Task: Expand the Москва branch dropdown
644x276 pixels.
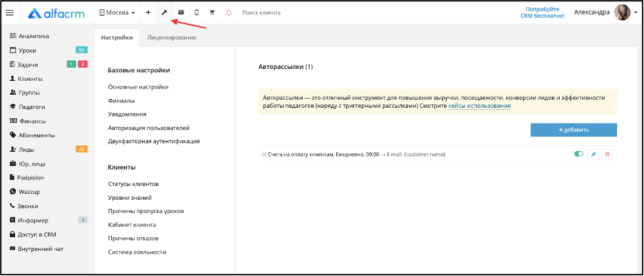Action: click(x=117, y=12)
